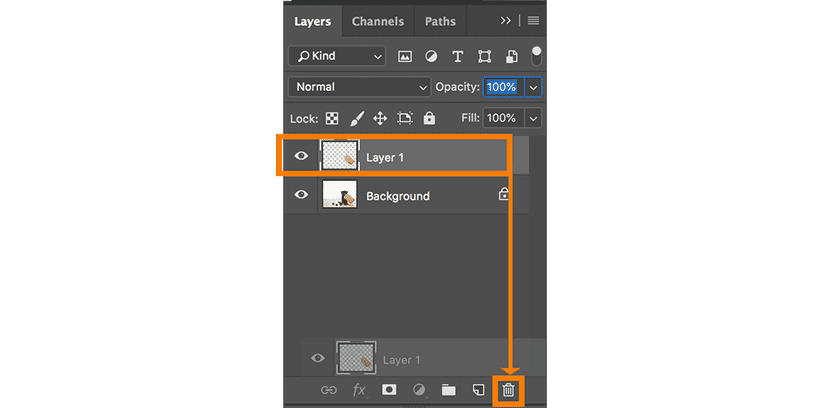Screen dimensions: 830x408
Task: Open the Kind filter type dropdown
Action: [x=336, y=56]
